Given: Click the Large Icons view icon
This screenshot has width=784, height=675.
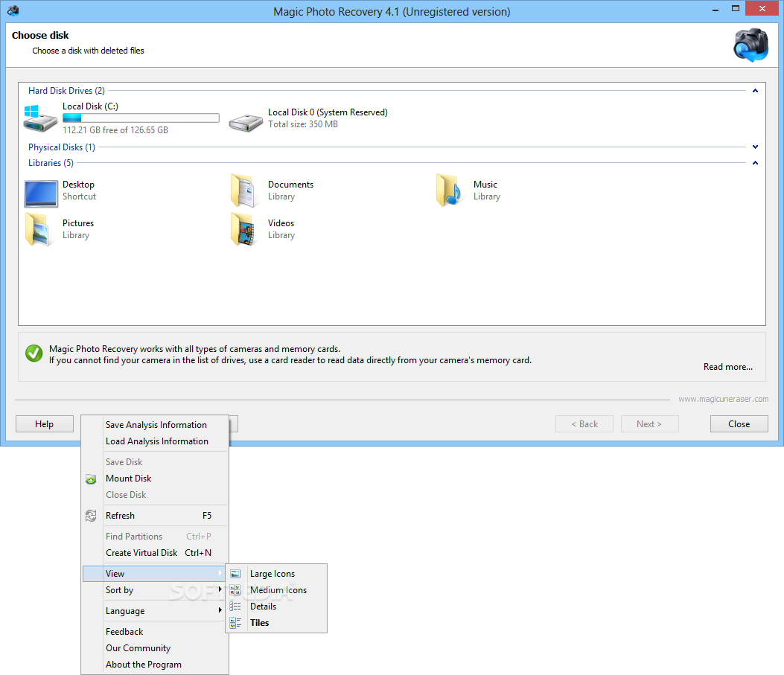Looking at the screenshot, I should pos(235,574).
